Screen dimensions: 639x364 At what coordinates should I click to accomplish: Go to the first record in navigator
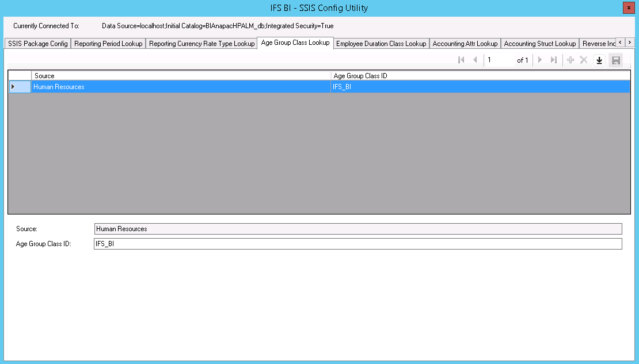pyautogui.click(x=461, y=60)
